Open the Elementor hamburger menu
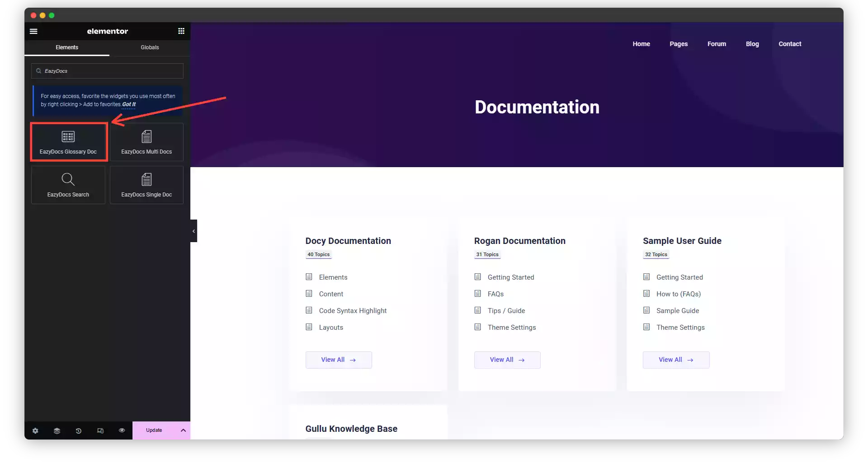The image size is (868, 468). point(33,31)
